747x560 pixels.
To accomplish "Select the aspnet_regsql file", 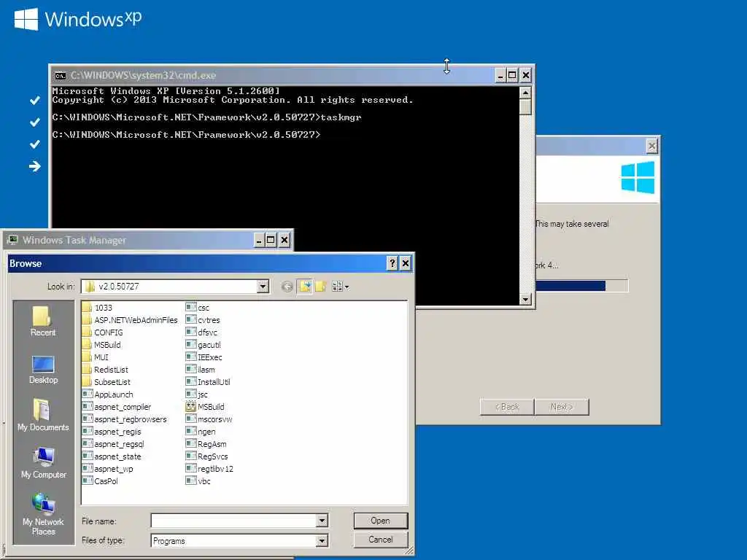I will coord(113,444).
